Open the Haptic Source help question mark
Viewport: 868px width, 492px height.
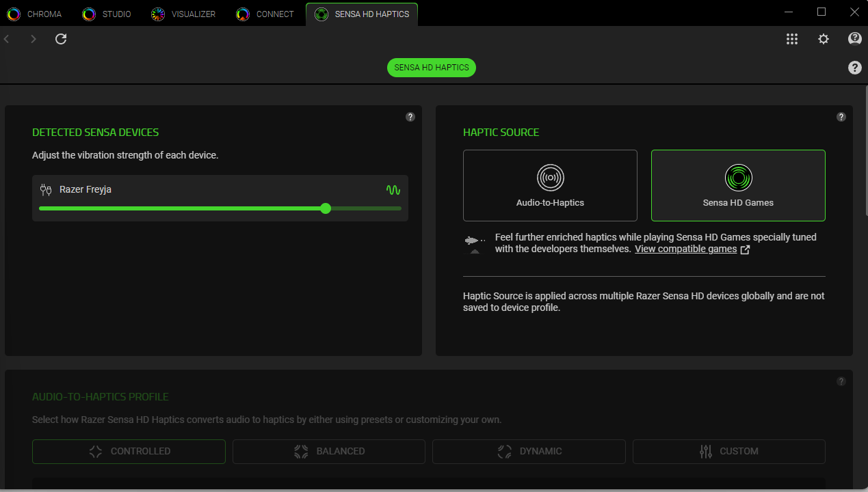click(841, 117)
